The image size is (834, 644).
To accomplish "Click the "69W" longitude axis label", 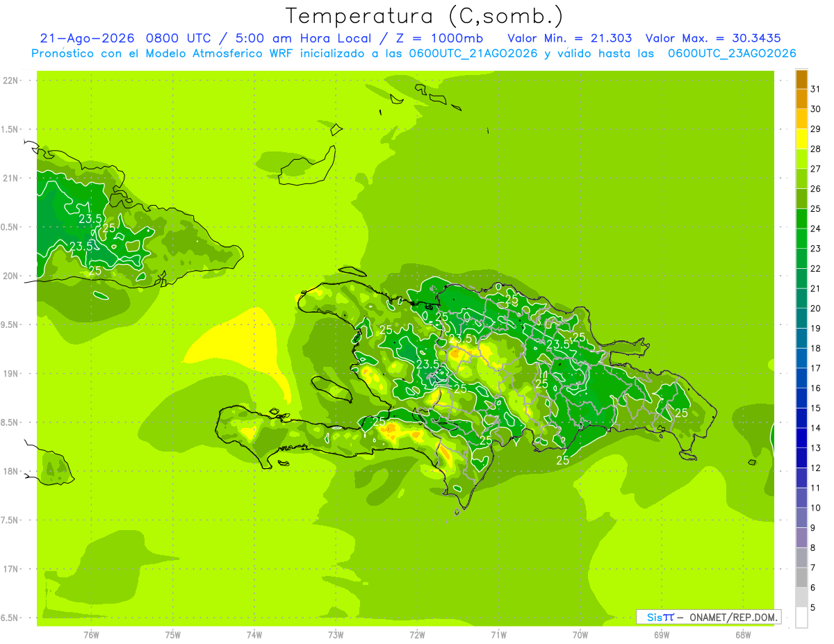I will pyautogui.click(x=662, y=634).
